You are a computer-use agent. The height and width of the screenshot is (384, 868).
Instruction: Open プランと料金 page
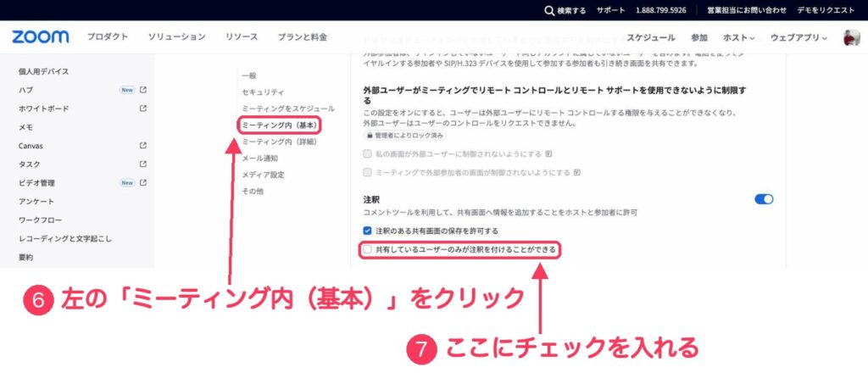pos(303,37)
